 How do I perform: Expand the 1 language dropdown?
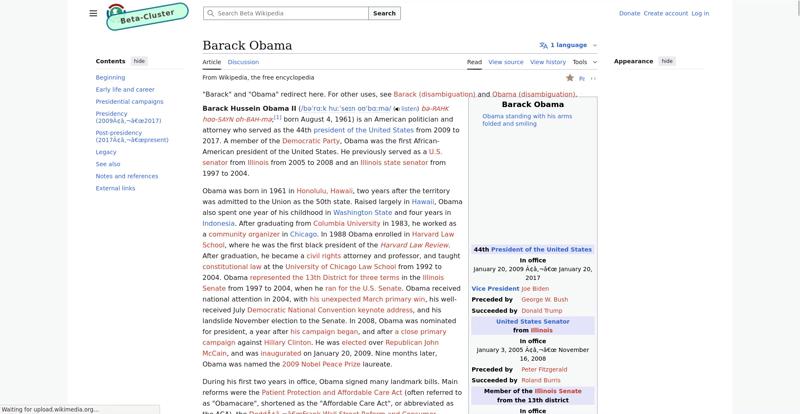(569, 45)
